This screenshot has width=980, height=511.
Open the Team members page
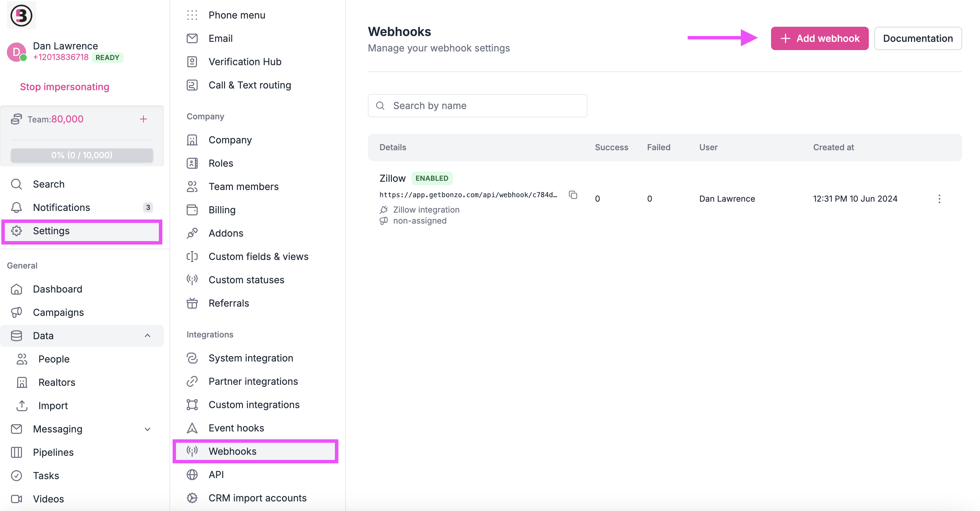244,186
